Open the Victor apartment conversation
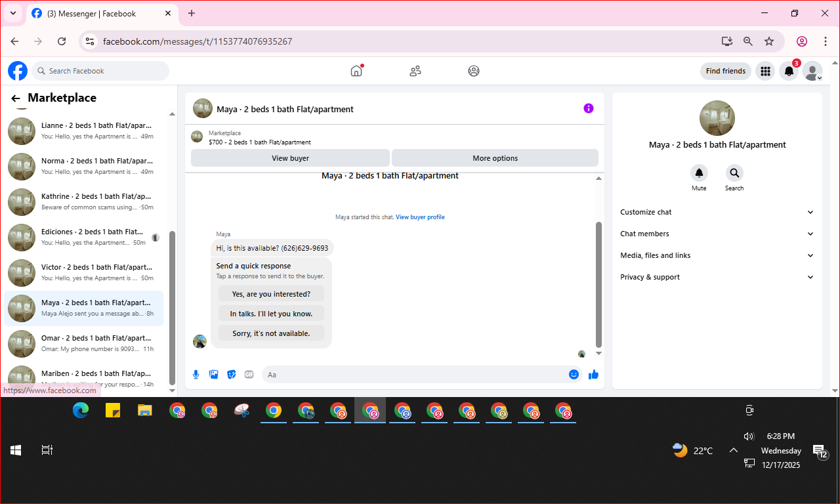 click(84, 272)
